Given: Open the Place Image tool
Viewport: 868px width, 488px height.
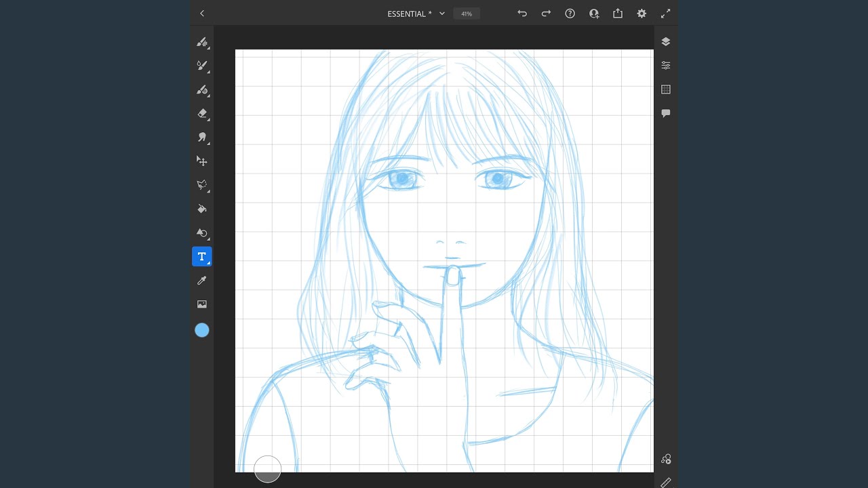Looking at the screenshot, I should 201,304.
